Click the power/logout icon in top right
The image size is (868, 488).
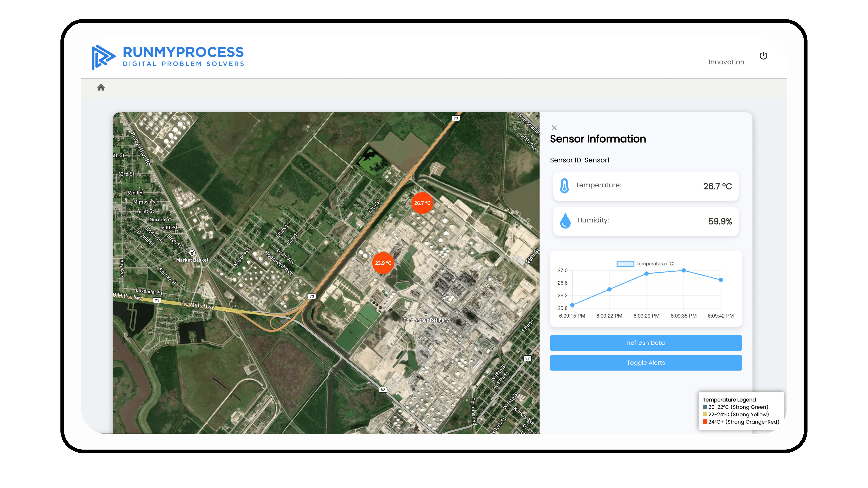click(x=763, y=55)
